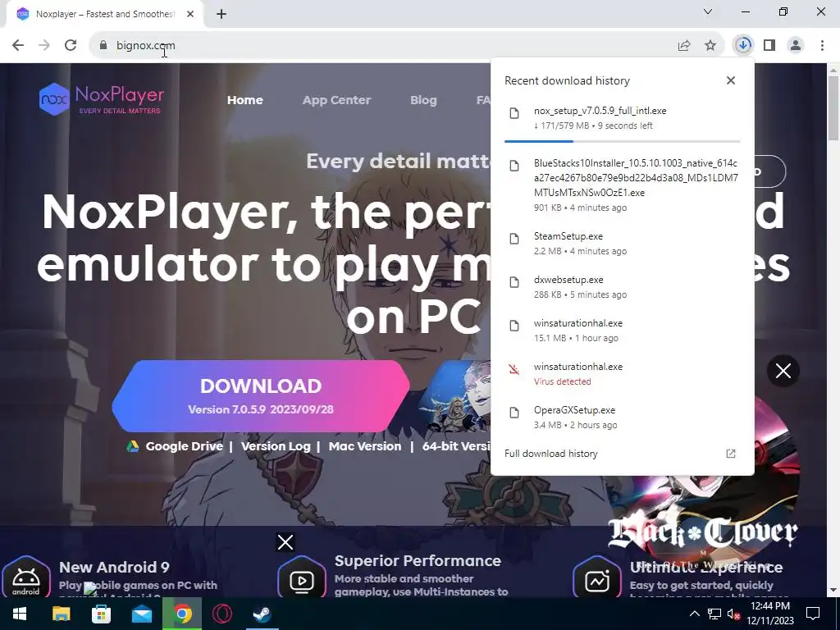Download via the Google Drive link
Screen dimensions: 840x630
pyautogui.click(x=176, y=446)
